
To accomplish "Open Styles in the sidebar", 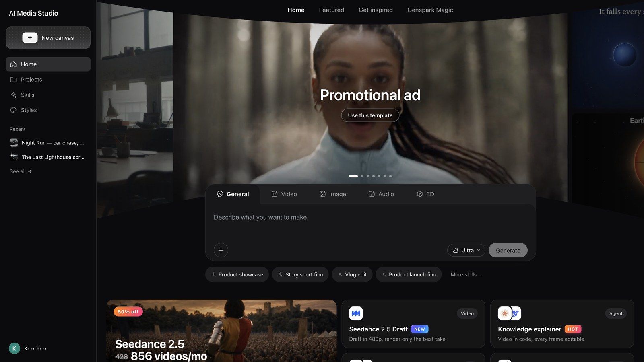I will coord(48,110).
